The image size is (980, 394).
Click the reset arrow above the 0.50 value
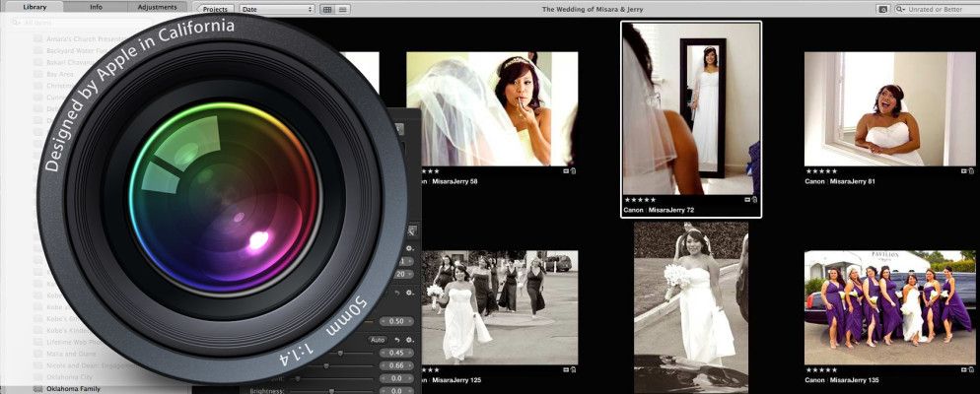click(396, 293)
